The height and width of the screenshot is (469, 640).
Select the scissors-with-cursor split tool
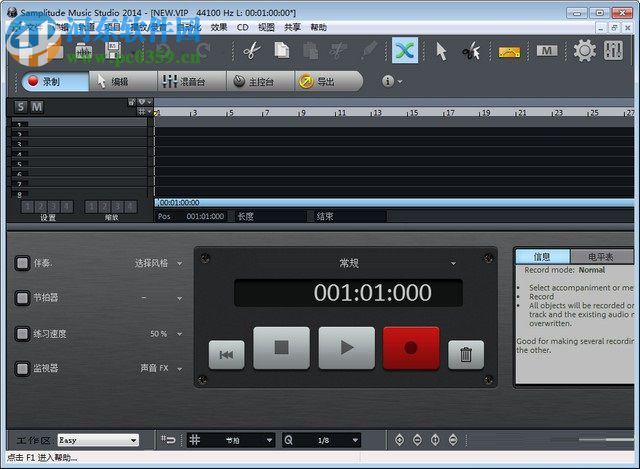click(471, 51)
